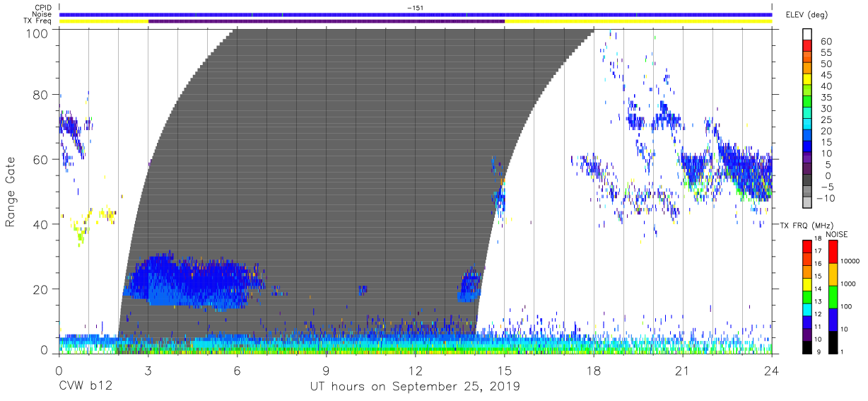The image size is (868, 401).
Task: Click the Noise row label
Action: pyautogui.click(x=42, y=14)
